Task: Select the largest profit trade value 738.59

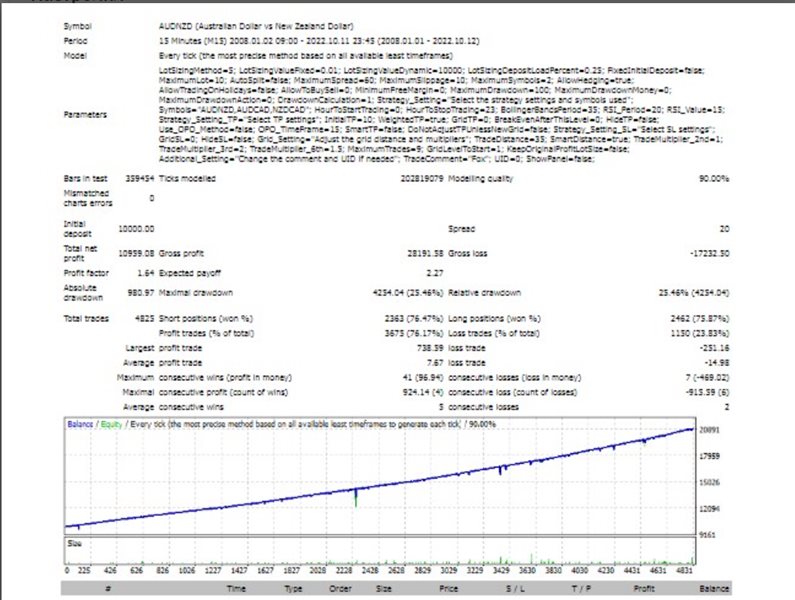Action: [430, 348]
